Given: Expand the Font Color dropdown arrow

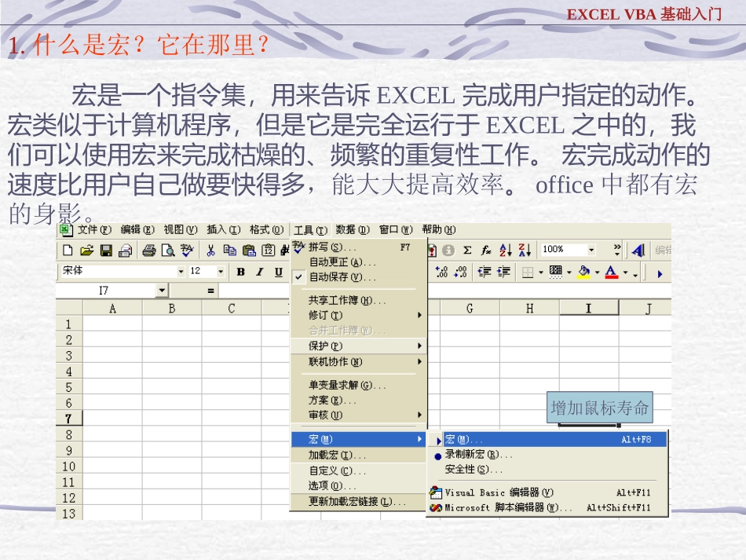Looking at the screenshot, I should pos(626,273).
